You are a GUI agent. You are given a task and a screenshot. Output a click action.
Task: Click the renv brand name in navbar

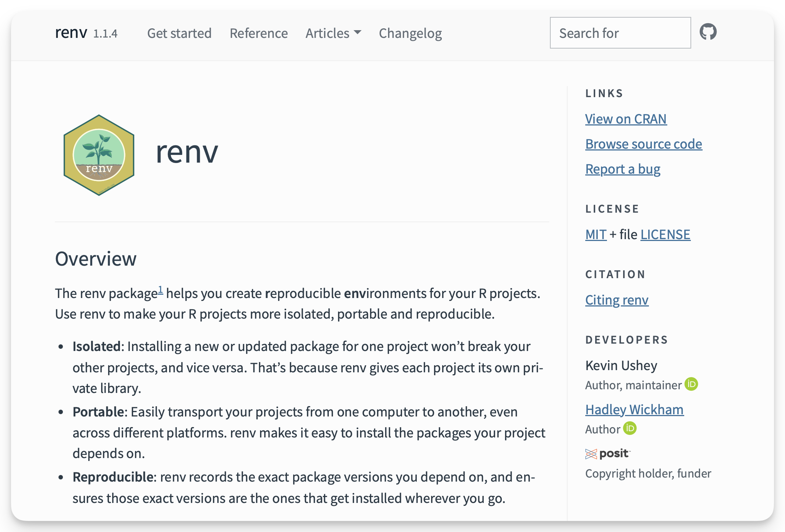point(71,33)
